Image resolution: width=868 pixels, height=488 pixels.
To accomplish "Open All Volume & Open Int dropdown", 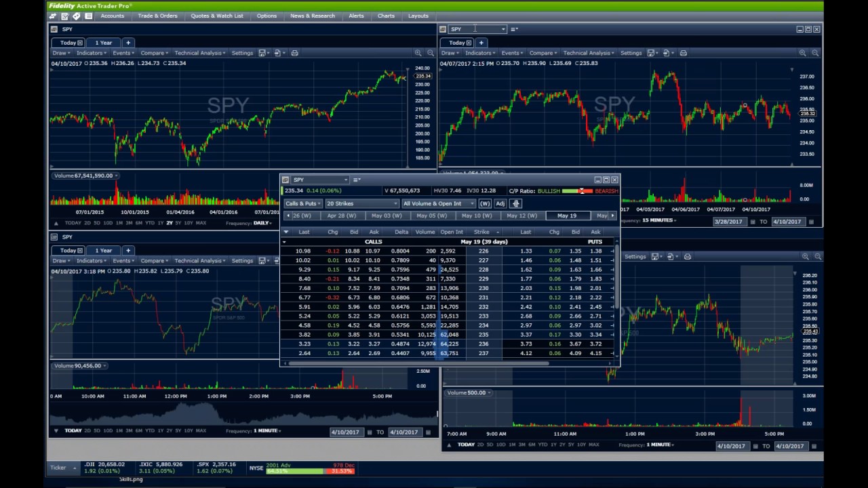I will pos(438,203).
